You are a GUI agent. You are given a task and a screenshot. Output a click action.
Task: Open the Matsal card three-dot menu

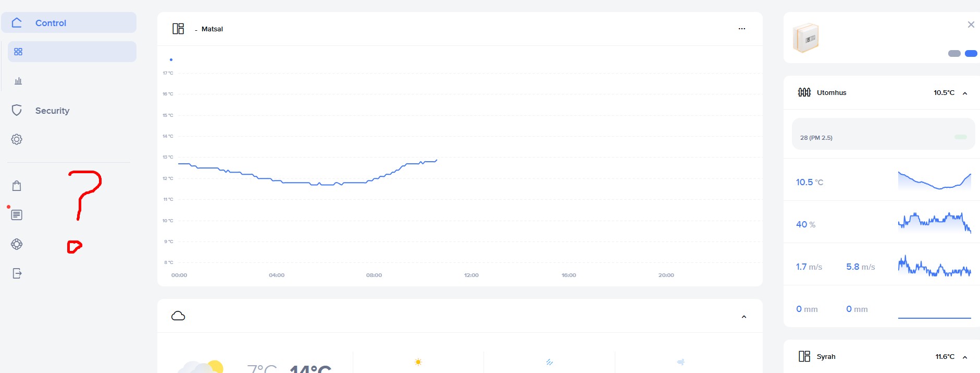click(x=741, y=29)
